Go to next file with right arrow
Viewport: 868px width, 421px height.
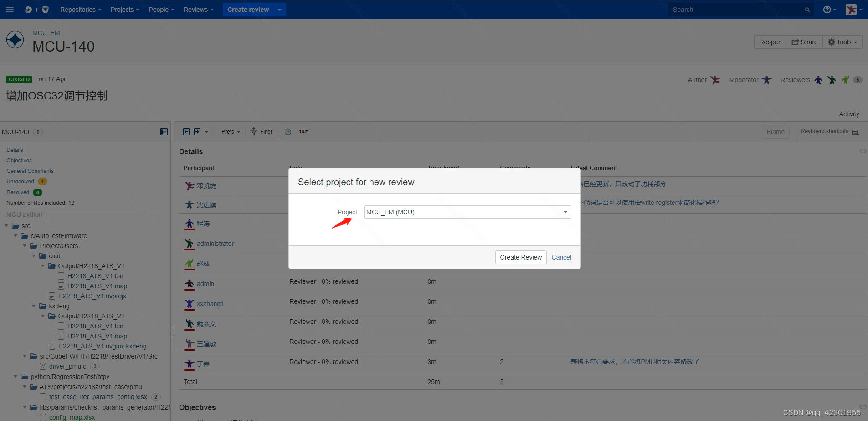[x=197, y=132]
